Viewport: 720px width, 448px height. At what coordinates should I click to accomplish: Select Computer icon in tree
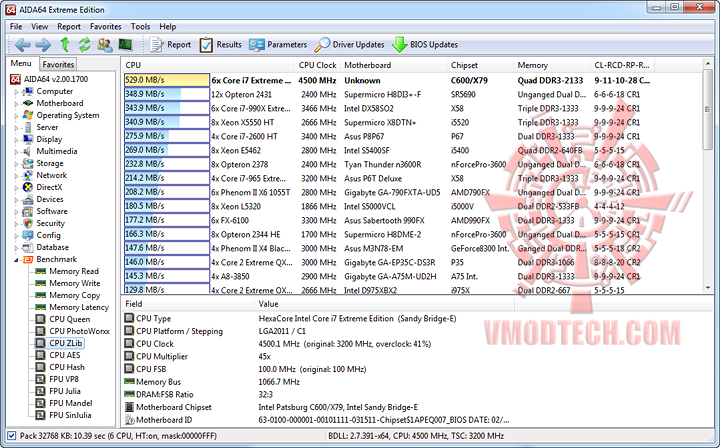[28, 91]
